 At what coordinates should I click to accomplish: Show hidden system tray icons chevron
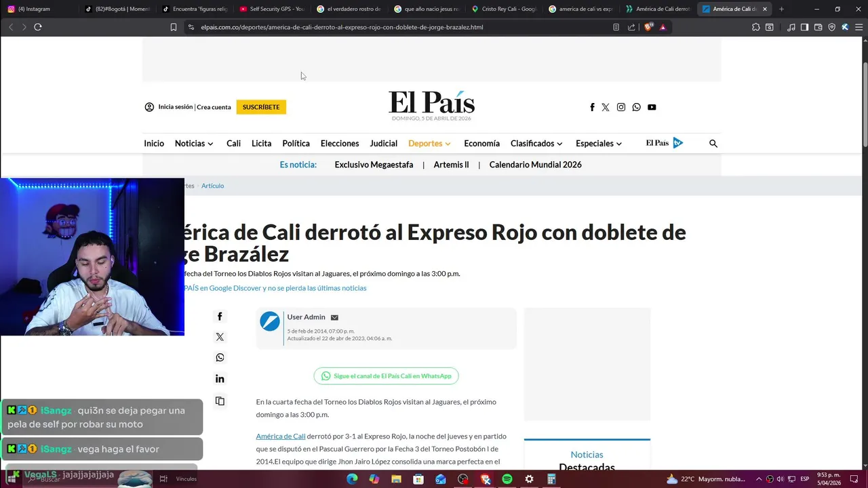pyautogui.click(x=759, y=479)
